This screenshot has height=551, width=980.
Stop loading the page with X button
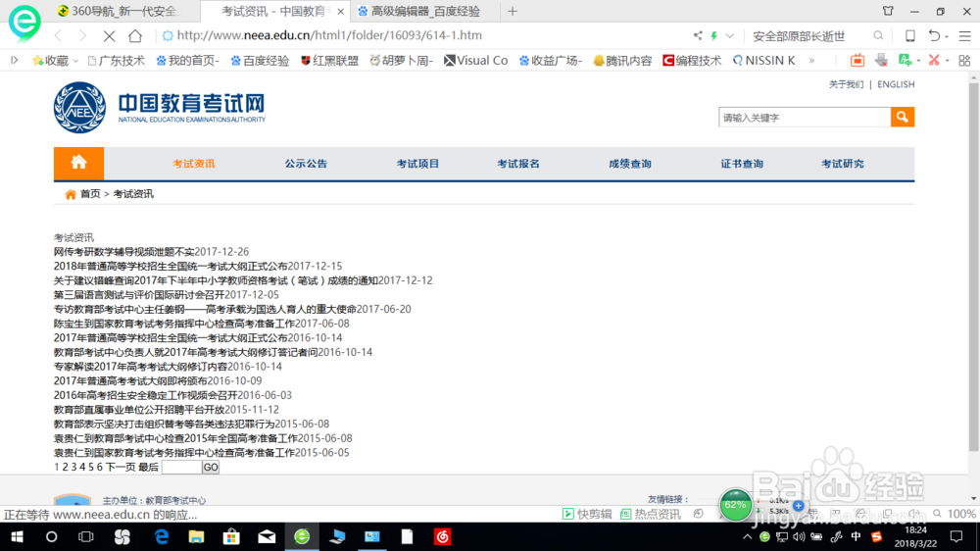click(109, 35)
